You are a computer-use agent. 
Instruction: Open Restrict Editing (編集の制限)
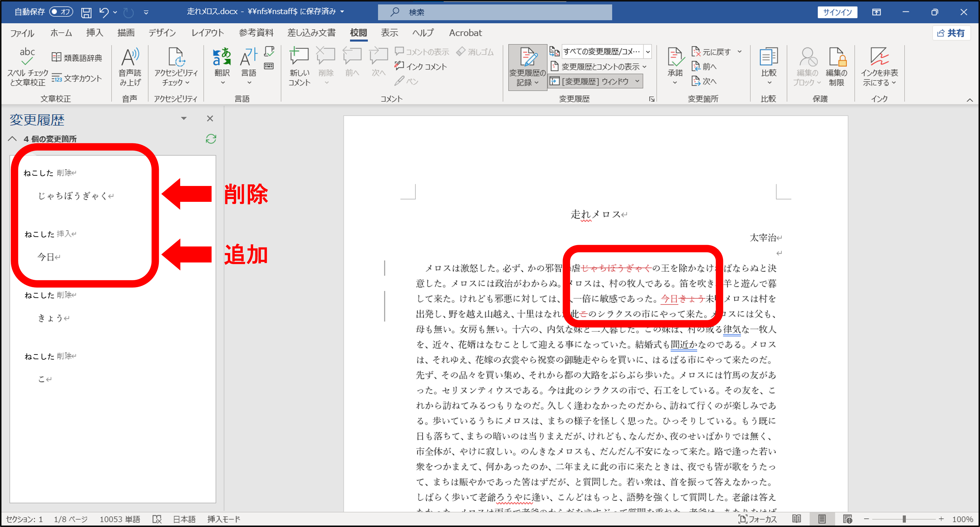tap(836, 67)
